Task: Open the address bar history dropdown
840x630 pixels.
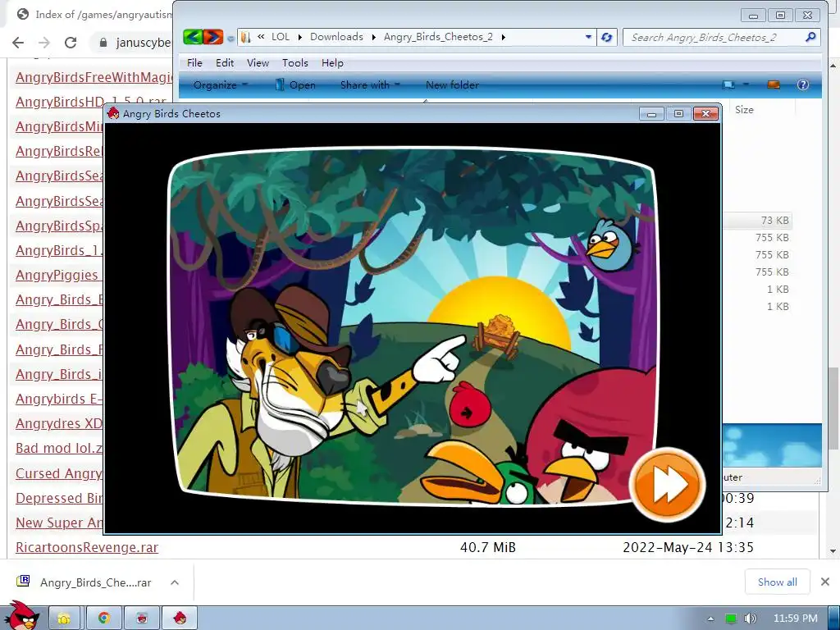Action: (x=588, y=37)
